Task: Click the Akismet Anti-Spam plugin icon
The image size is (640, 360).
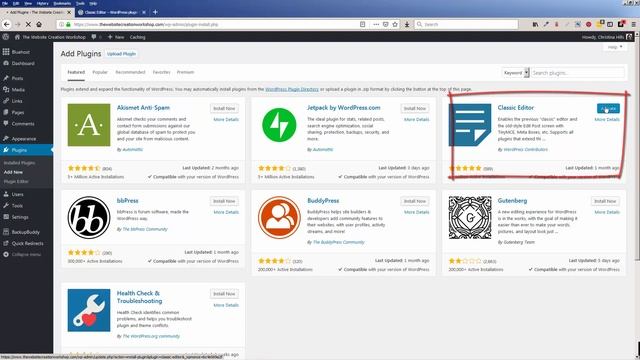Action: (x=89, y=125)
